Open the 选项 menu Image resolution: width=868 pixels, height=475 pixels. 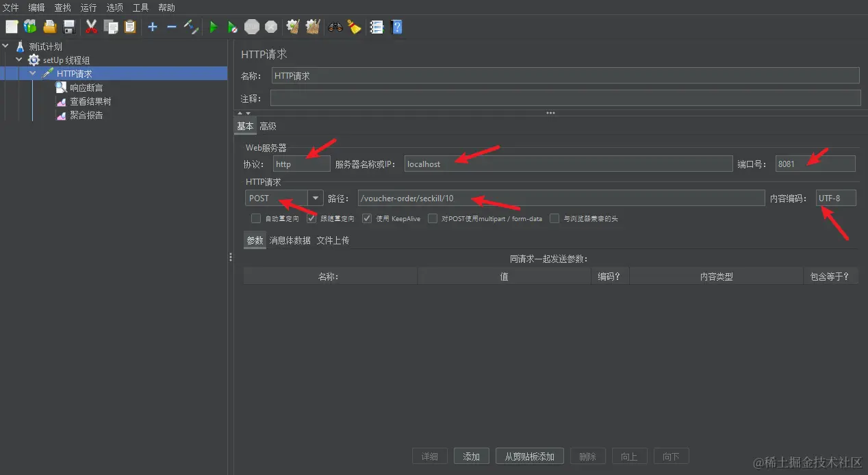114,8
